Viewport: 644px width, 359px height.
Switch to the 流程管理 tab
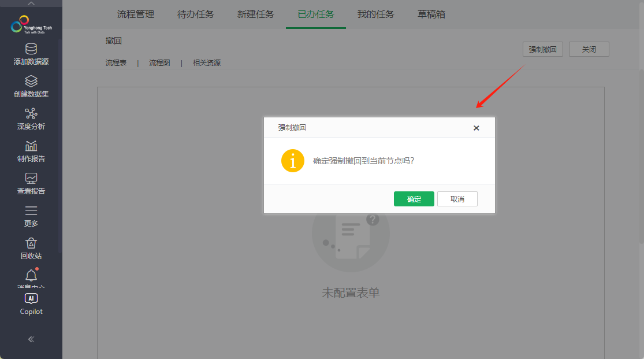tap(135, 14)
